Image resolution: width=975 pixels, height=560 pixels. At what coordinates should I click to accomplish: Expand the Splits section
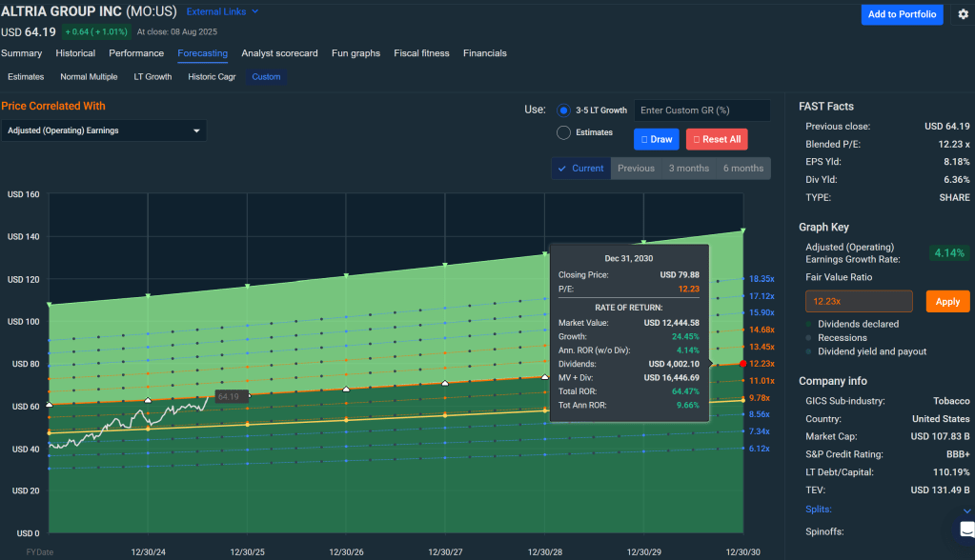pos(967,510)
